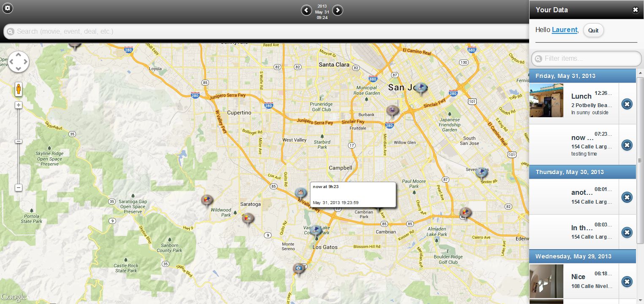Select the flag marker at Vasona Lake Park
This screenshot has width=644, height=304.
pos(316,230)
